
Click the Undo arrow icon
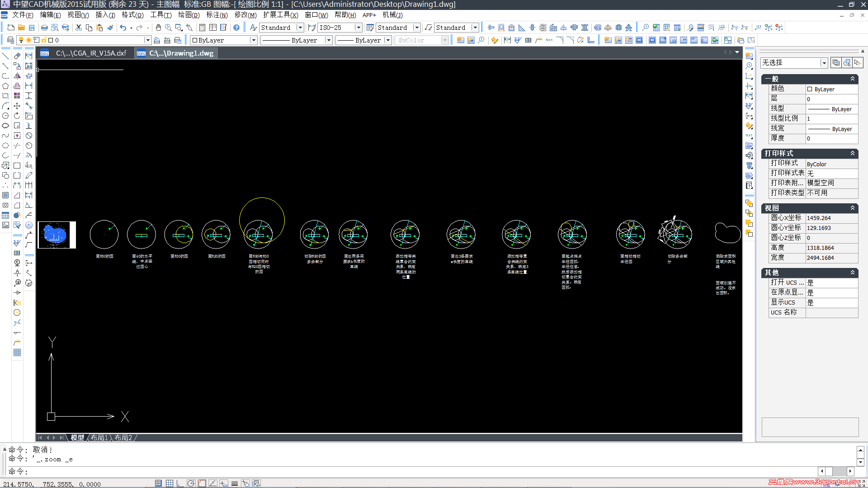click(x=123, y=28)
